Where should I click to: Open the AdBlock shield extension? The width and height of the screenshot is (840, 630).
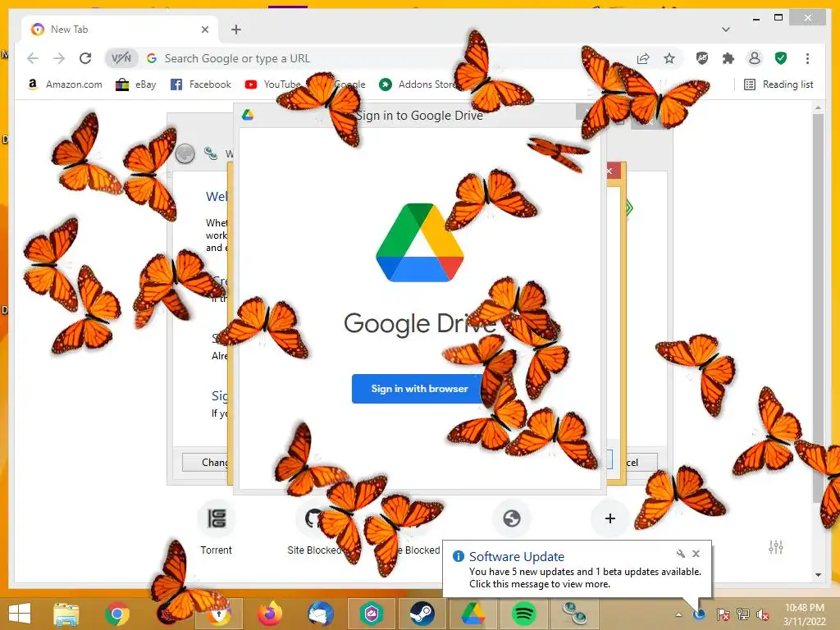[x=702, y=58]
